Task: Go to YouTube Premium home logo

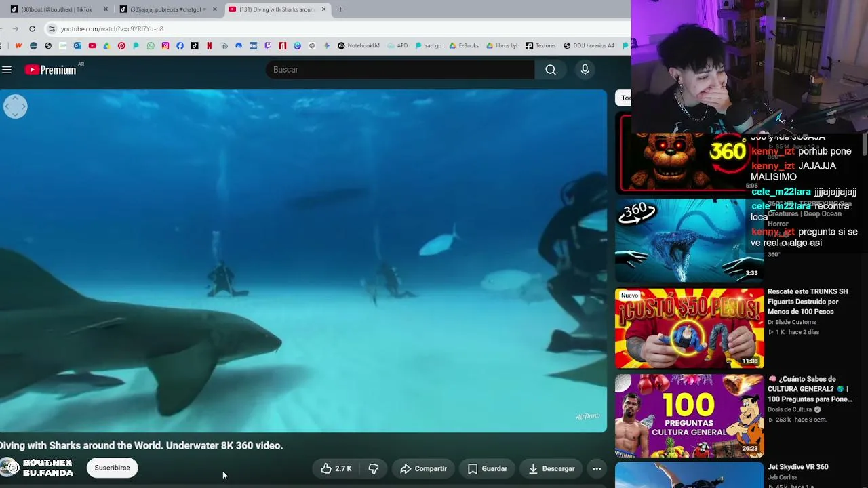Action: point(51,70)
